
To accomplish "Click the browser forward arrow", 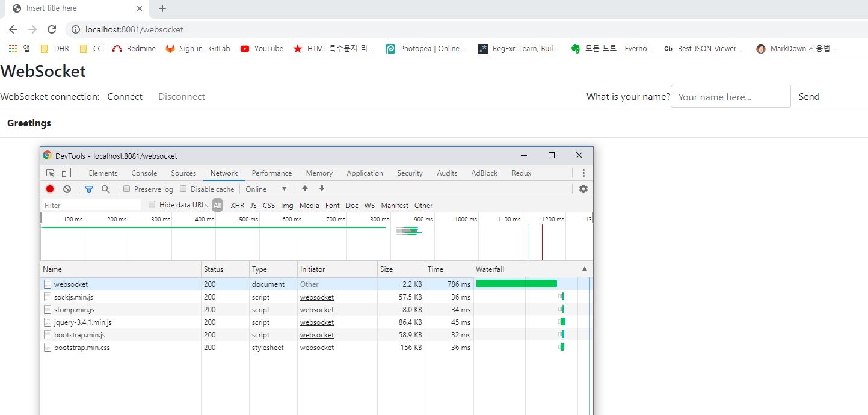I will click(32, 29).
